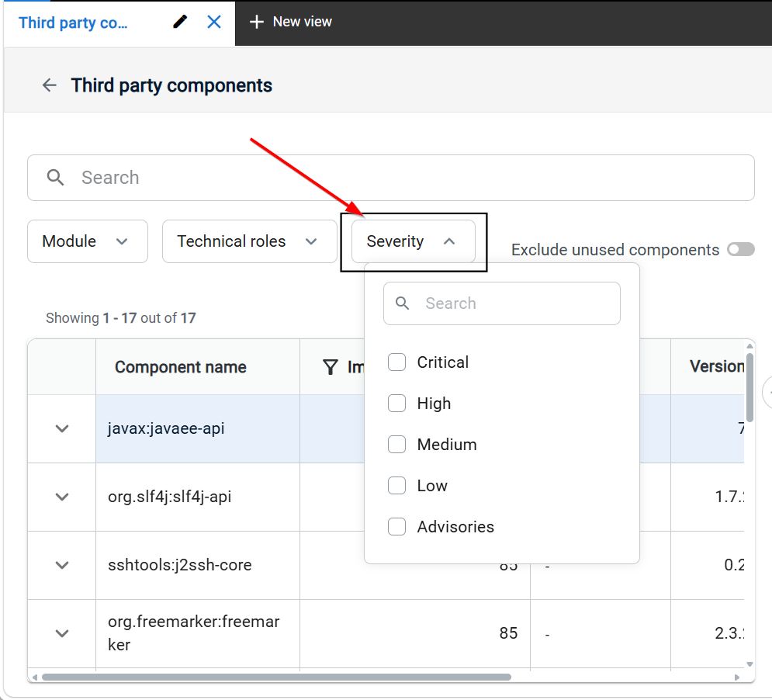Check the Critical severity checkbox
Image resolution: width=772 pixels, height=700 pixels.
pos(396,362)
